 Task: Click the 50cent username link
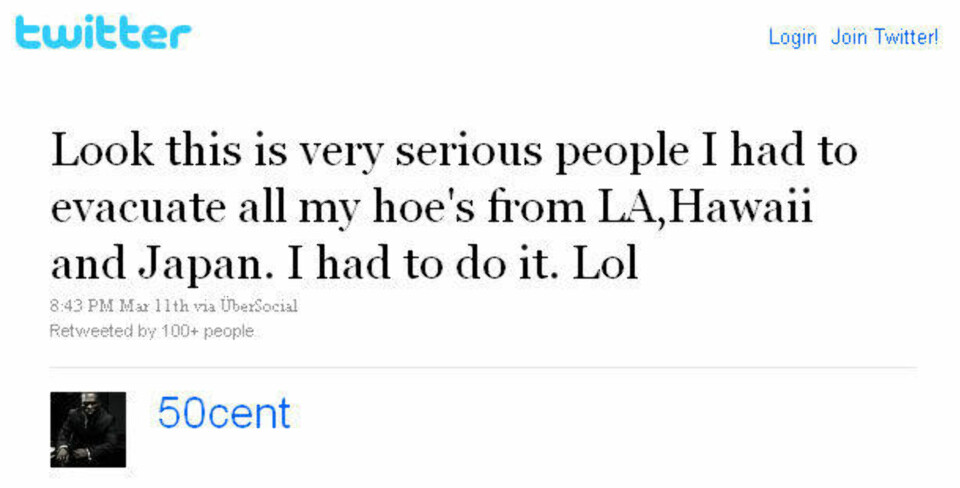click(223, 413)
